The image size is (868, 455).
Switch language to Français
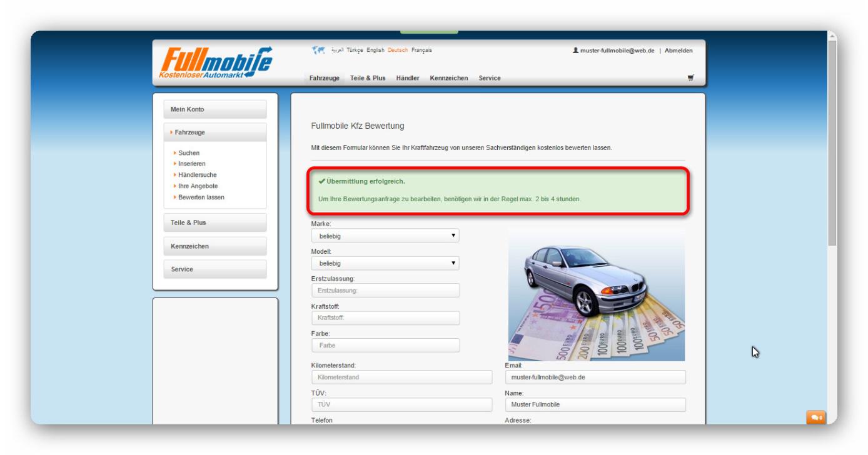click(x=421, y=50)
